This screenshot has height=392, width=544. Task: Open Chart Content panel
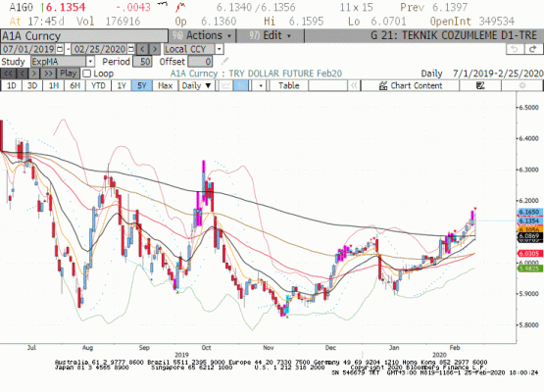coord(411,85)
